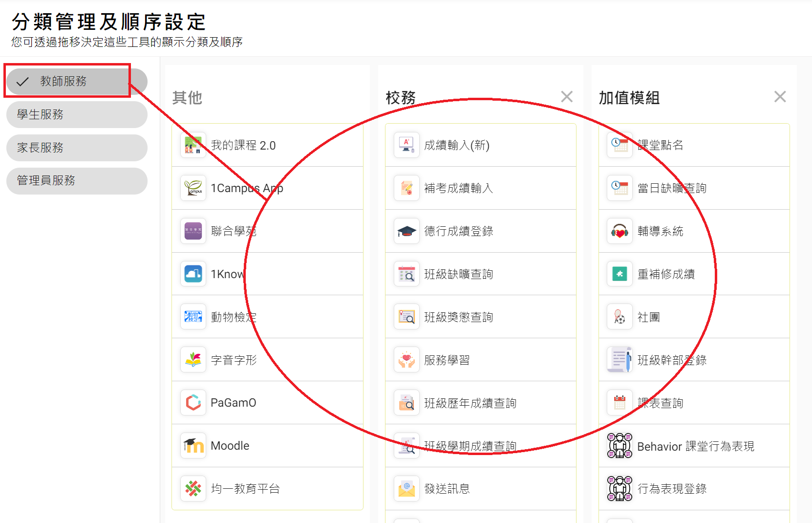Click the 動物檢定 icon
The image size is (812, 523).
pyautogui.click(x=193, y=317)
